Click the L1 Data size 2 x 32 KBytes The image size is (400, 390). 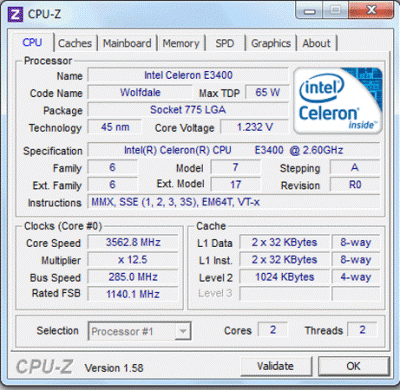coord(284,243)
